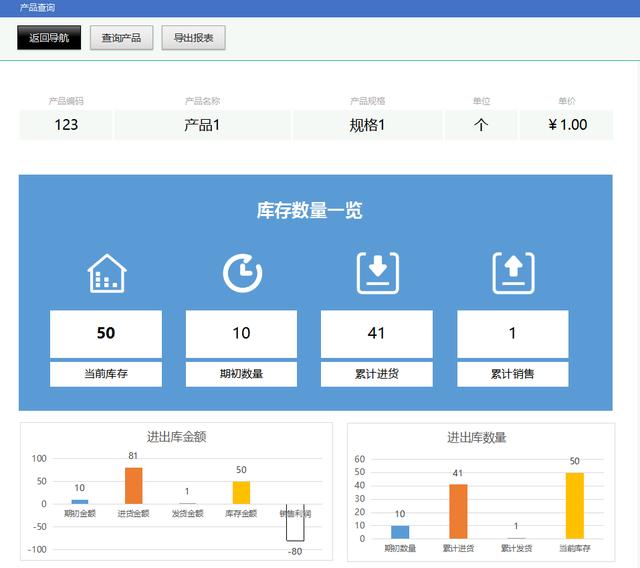Select the 累计销售 label box
This screenshot has height=568, width=640.
pyautogui.click(x=512, y=374)
